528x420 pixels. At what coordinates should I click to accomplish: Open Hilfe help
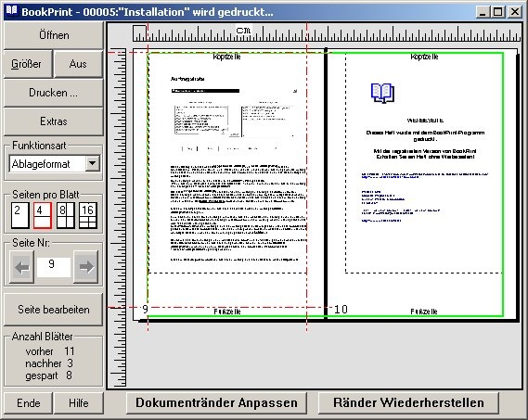pyautogui.click(x=79, y=402)
